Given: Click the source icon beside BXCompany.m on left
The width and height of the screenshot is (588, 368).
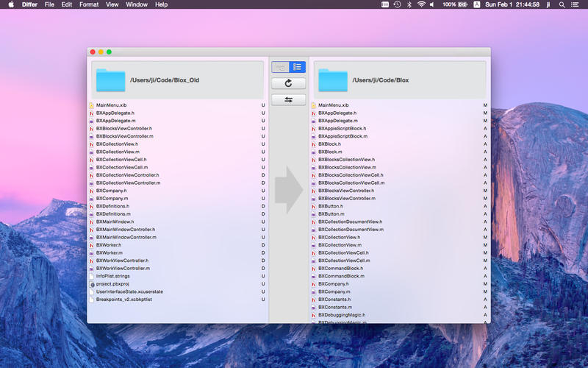Looking at the screenshot, I should pos(91,199).
